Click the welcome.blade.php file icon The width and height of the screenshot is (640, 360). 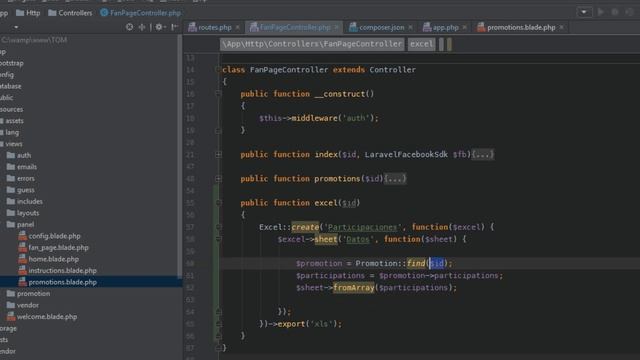(11, 316)
